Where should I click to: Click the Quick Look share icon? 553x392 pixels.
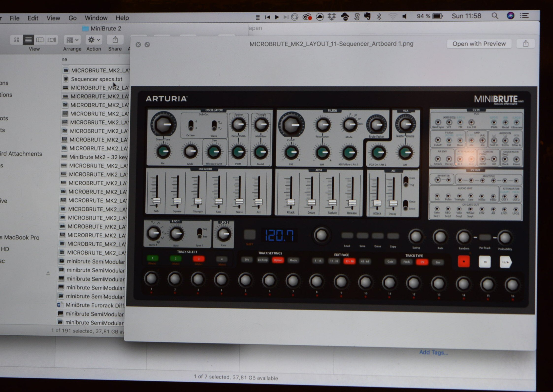pyautogui.click(x=525, y=44)
